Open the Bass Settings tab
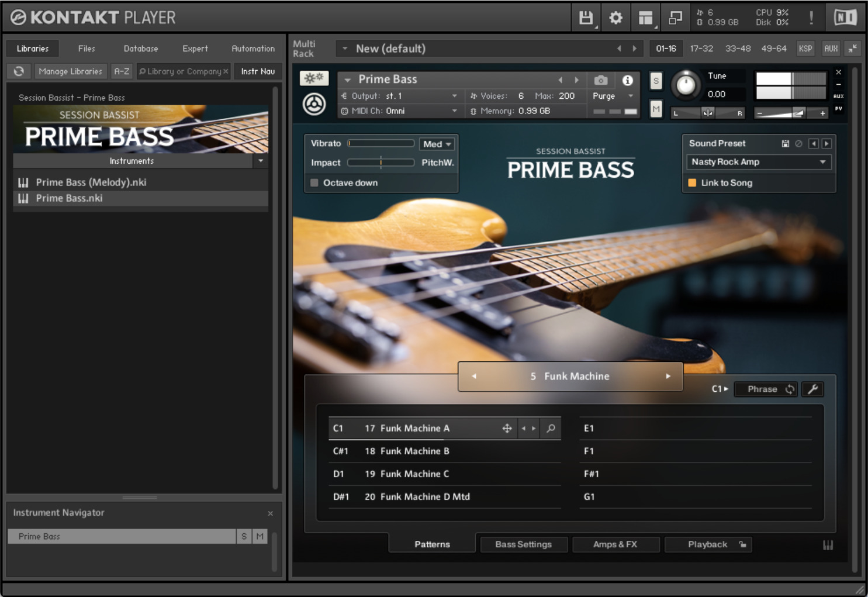 (x=524, y=544)
